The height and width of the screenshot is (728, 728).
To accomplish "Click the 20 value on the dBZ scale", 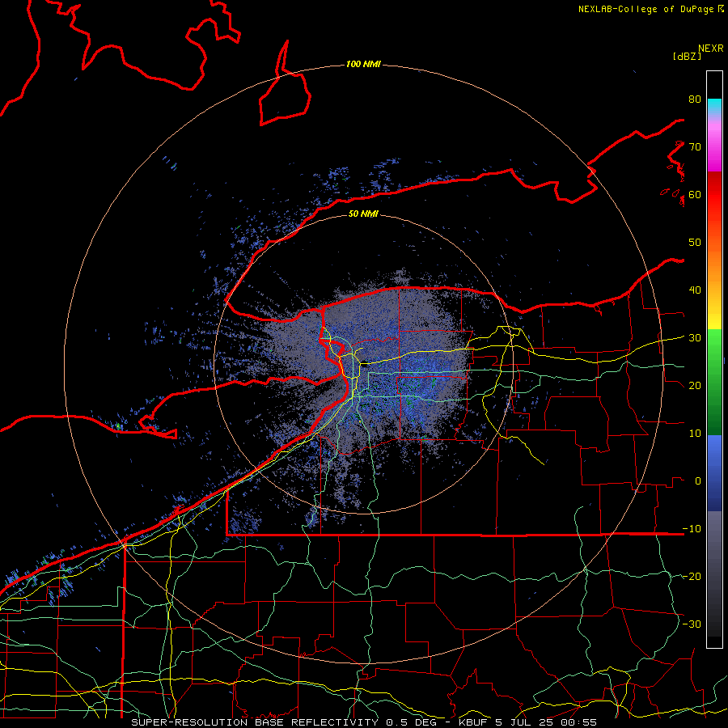I will (695, 386).
